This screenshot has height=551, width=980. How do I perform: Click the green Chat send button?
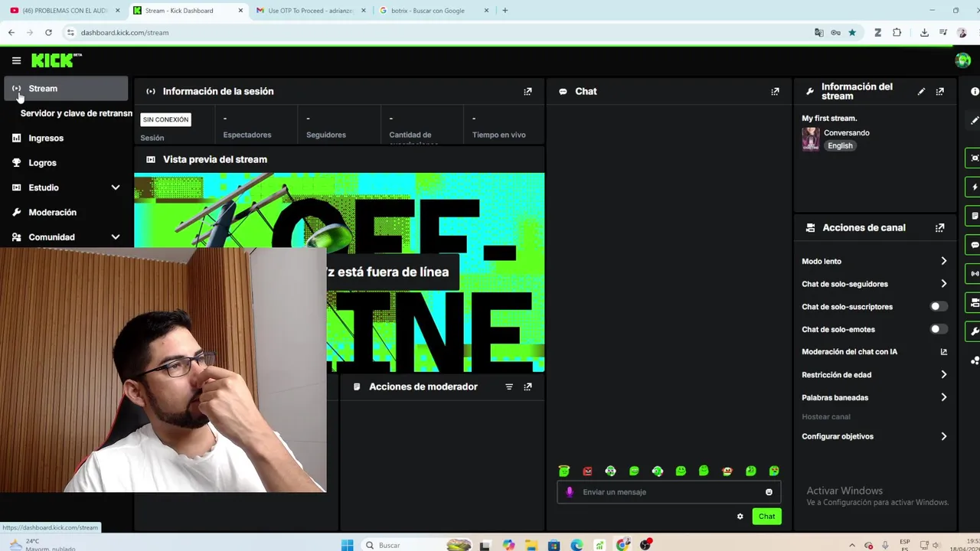coord(766,517)
